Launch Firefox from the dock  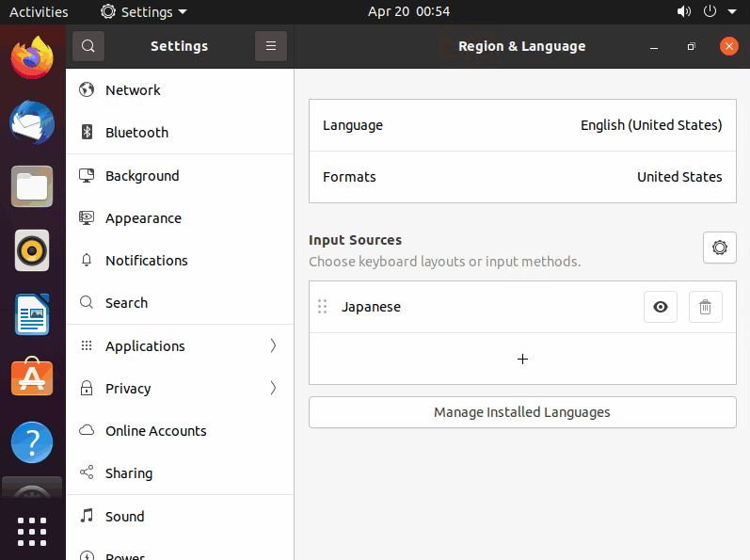(x=32, y=58)
